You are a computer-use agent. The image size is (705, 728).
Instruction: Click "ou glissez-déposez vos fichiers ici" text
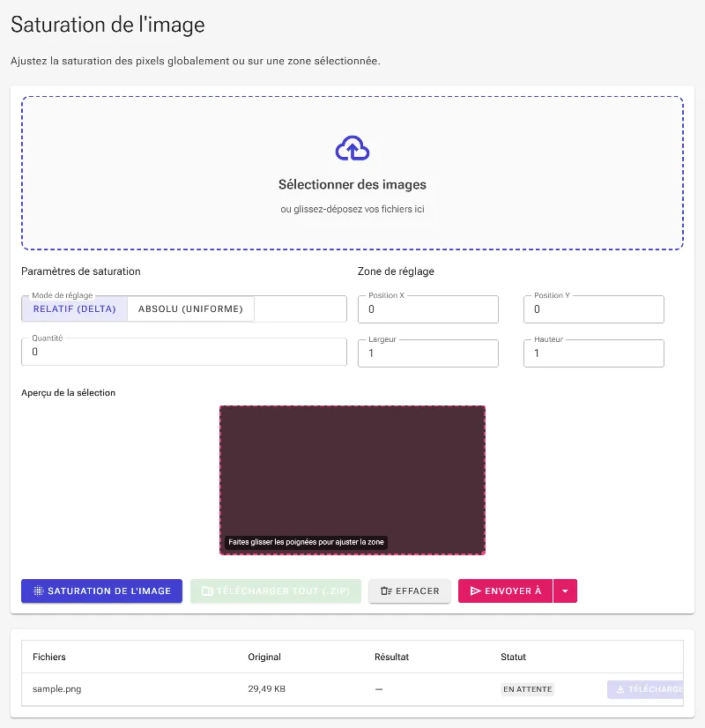[352, 210]
